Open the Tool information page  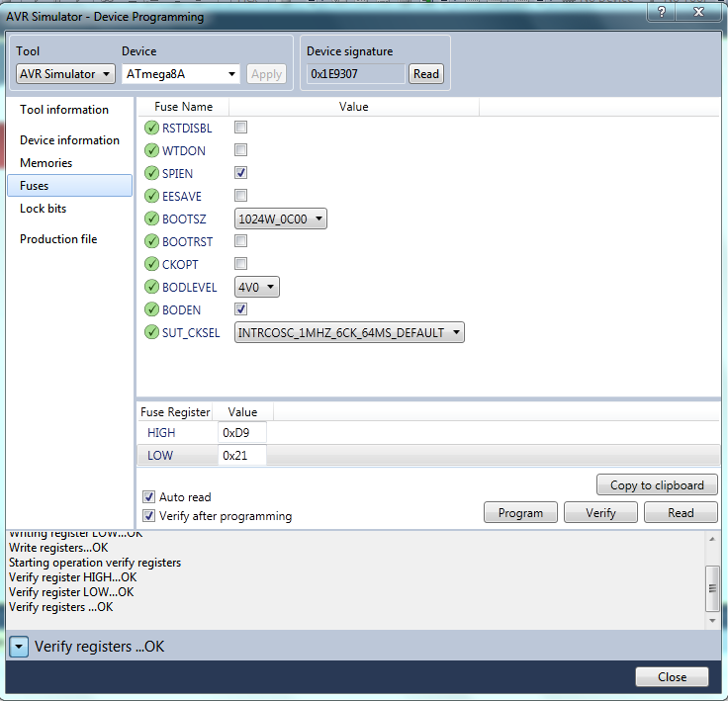click(x=64, y=110)
